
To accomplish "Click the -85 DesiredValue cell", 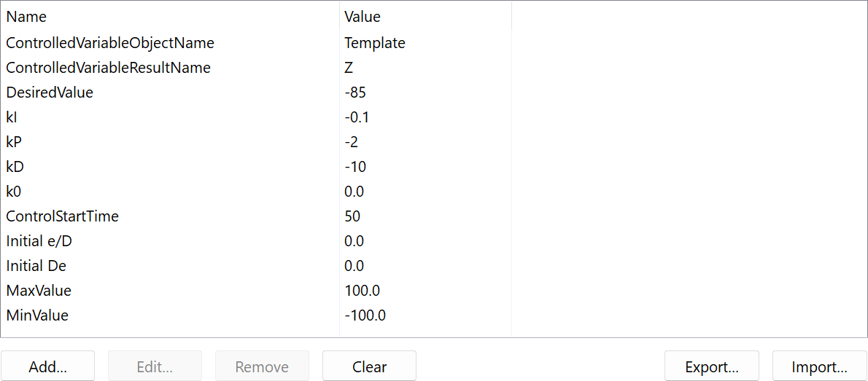I will (355, 93).
